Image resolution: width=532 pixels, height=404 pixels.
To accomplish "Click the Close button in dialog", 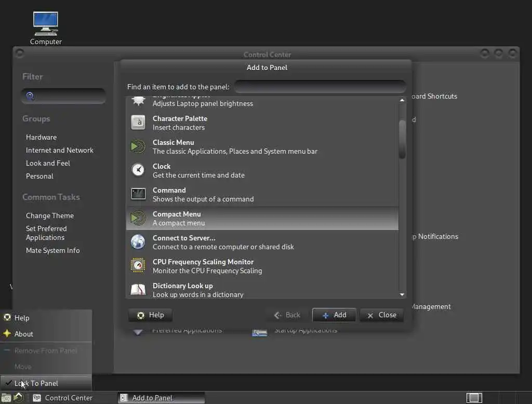I will tap(382, 315).
